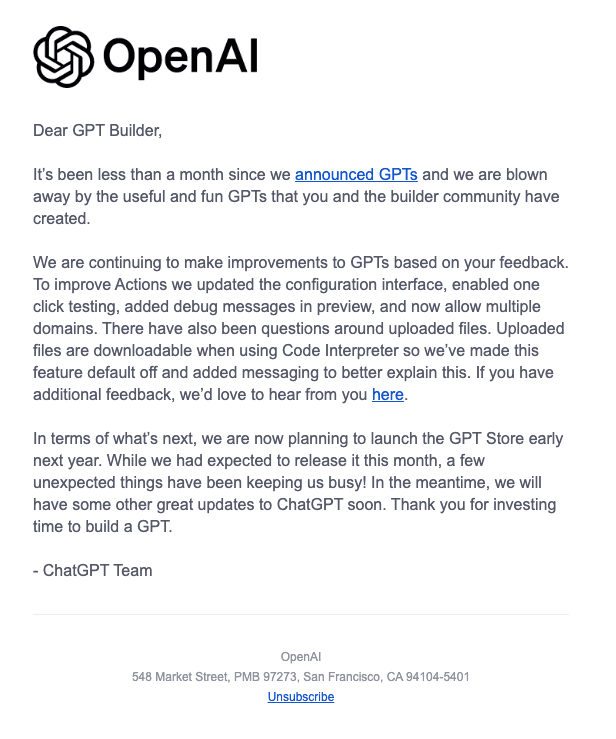The image size is (616, 739).
Task: Click 'time to build a GPT.' closing line
Action: pyautogui.click(x=103, y=526)
